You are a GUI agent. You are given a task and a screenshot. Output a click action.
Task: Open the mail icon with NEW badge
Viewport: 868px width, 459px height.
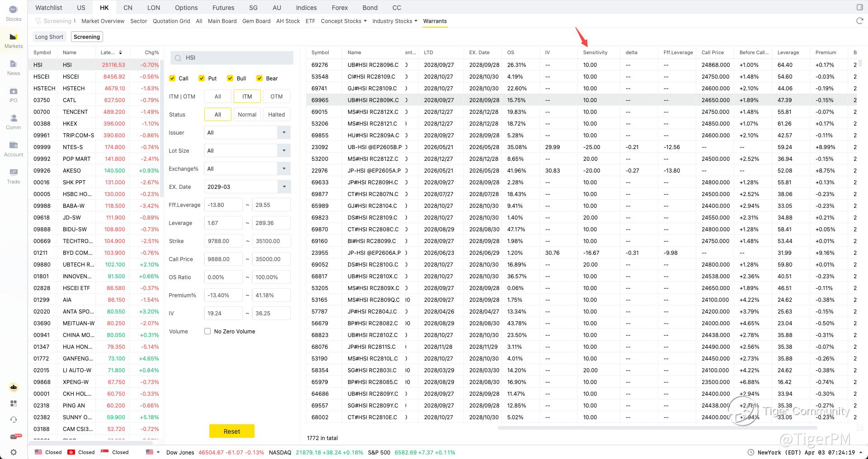pos(14,436)
